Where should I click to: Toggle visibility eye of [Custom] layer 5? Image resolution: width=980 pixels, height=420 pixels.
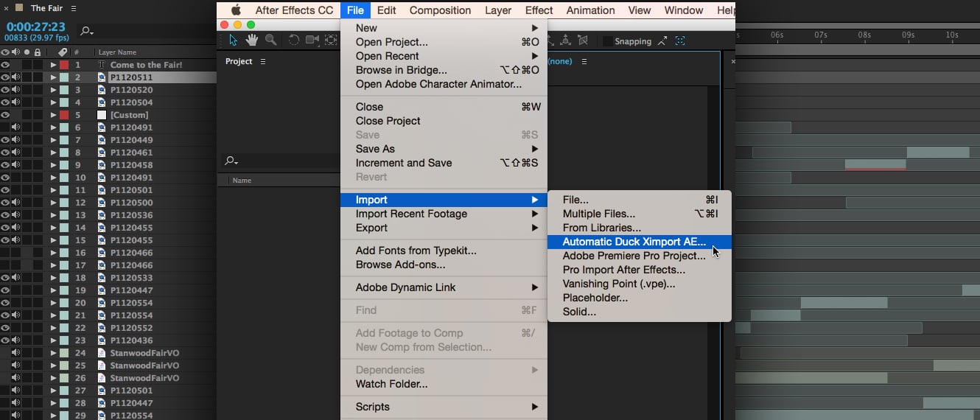click(5, 115)
